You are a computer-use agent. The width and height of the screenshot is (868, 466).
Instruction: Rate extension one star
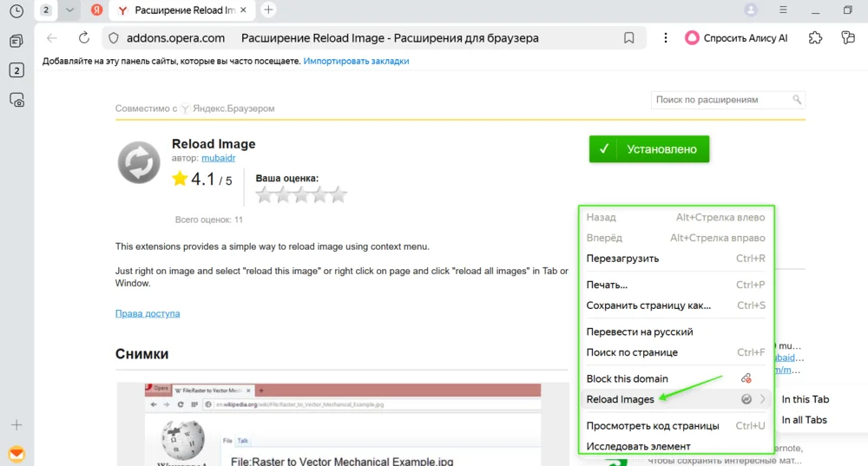tap(265, 194)
